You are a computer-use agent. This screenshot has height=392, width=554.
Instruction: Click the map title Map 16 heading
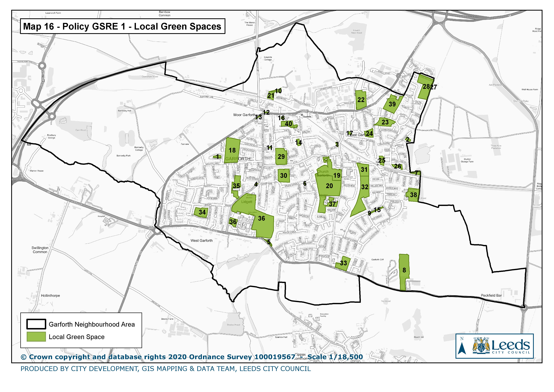[x=122, y=26]
